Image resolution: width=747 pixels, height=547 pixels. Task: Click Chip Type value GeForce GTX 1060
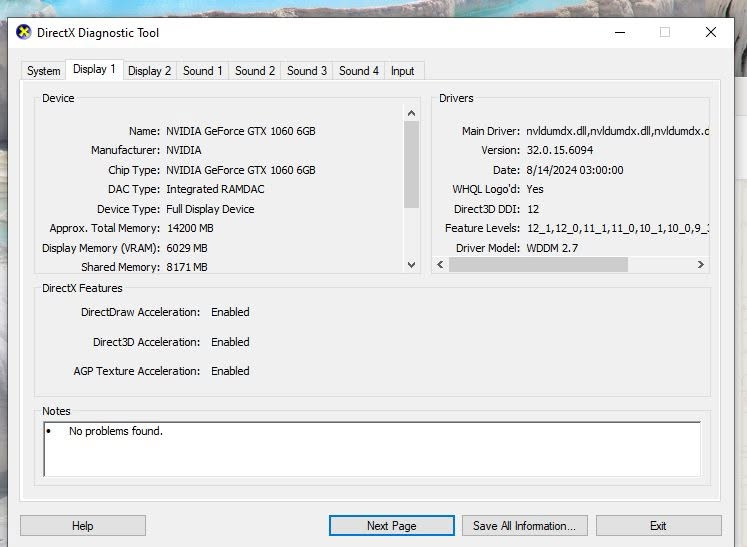tap(241, 170)
